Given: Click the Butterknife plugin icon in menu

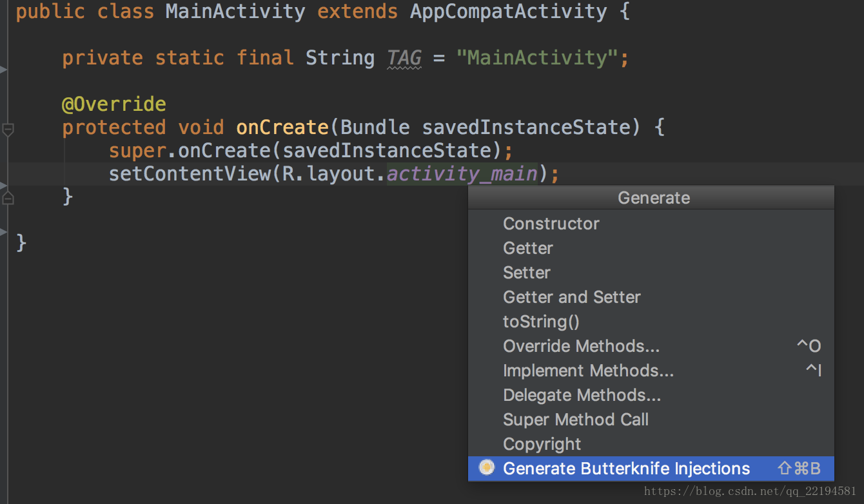Looking at the screenshot, I should click(x=487, y=468).
